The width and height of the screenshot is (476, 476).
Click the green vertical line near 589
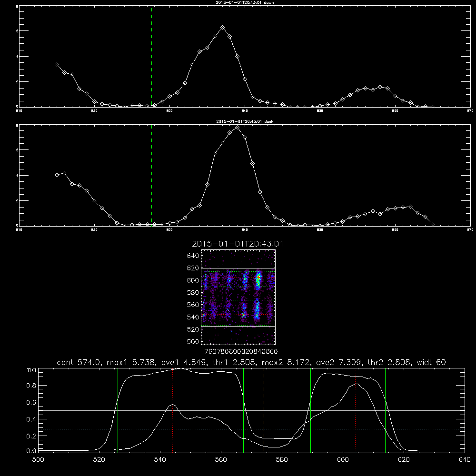point(310,410)
